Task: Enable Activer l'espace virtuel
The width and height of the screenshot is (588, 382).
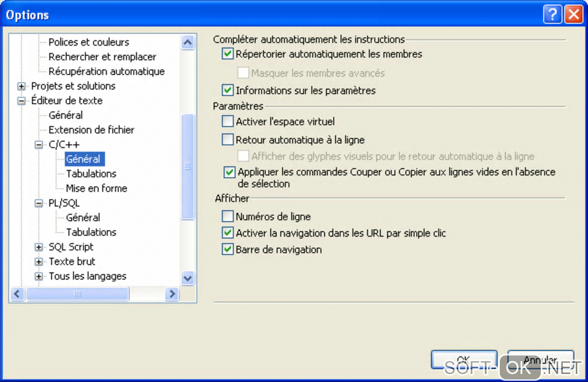Action: click(x=227, y=122)
